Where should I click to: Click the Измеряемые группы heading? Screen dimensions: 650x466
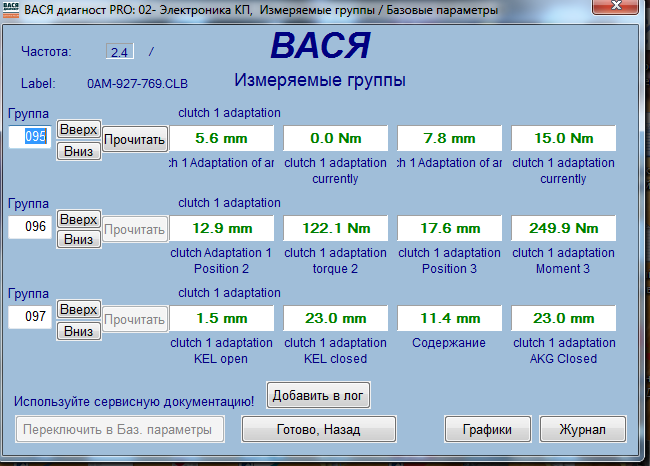pyautogui.click(x=320, y=80)
